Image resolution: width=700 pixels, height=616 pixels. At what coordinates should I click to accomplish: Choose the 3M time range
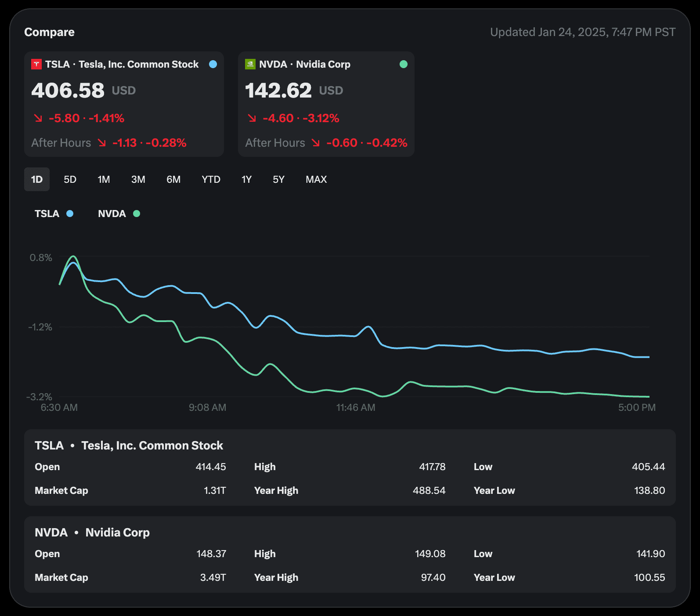pyautogui.click(x=138, y=179)
